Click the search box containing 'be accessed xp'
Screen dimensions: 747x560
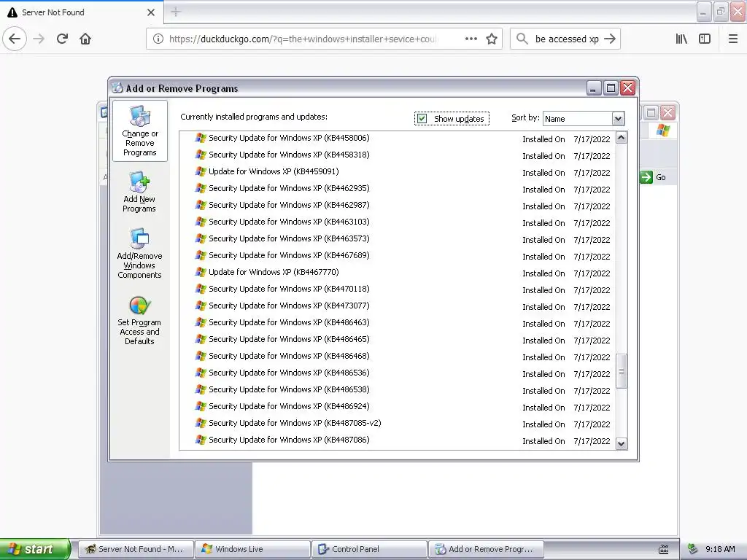[566, 39]
